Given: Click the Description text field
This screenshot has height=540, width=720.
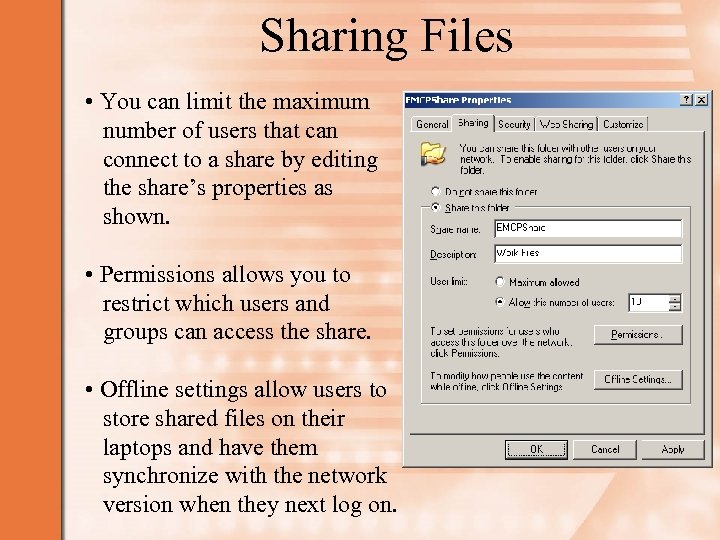Looking at the screenshot, I should [x=588, y=253].
